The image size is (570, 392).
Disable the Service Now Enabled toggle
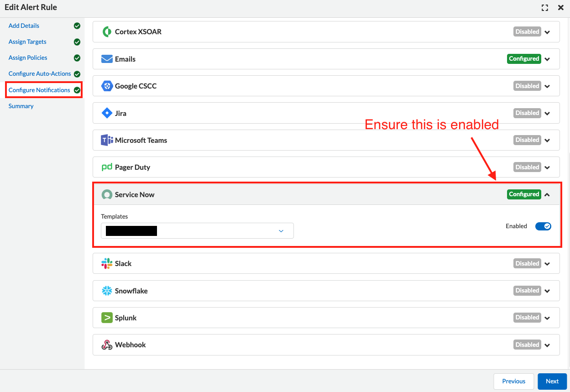click(x=543, y=226)
